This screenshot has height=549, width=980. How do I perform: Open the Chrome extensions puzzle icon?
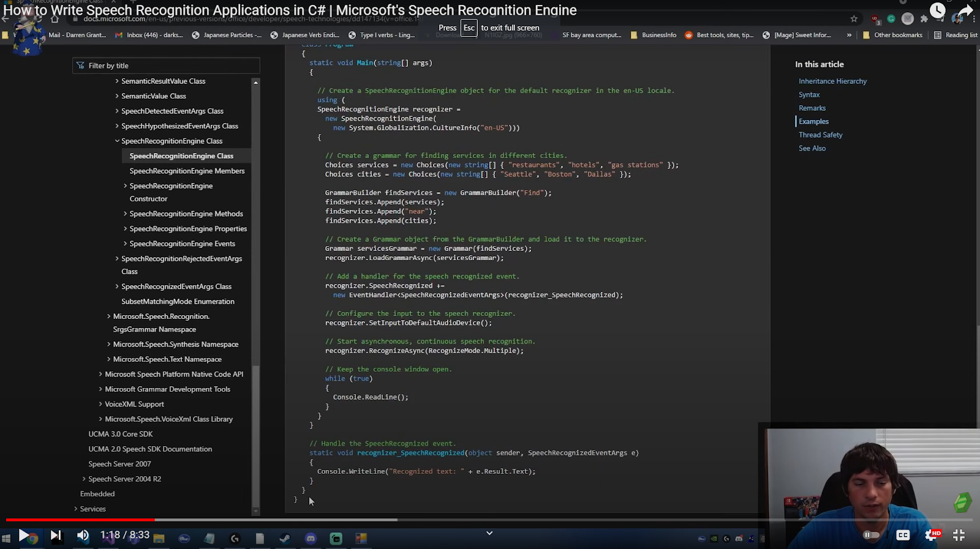[924, 19]
